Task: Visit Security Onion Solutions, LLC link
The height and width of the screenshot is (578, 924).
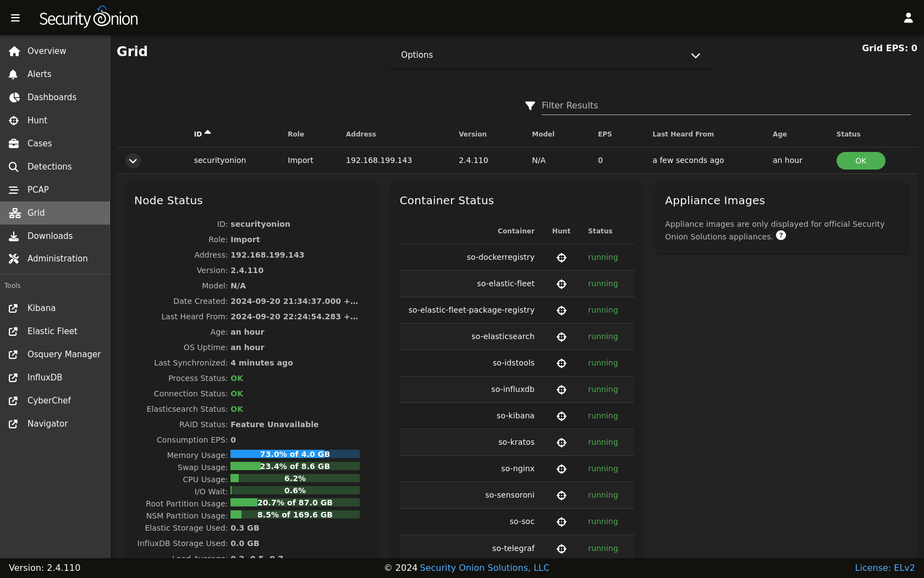Action: 485,568
